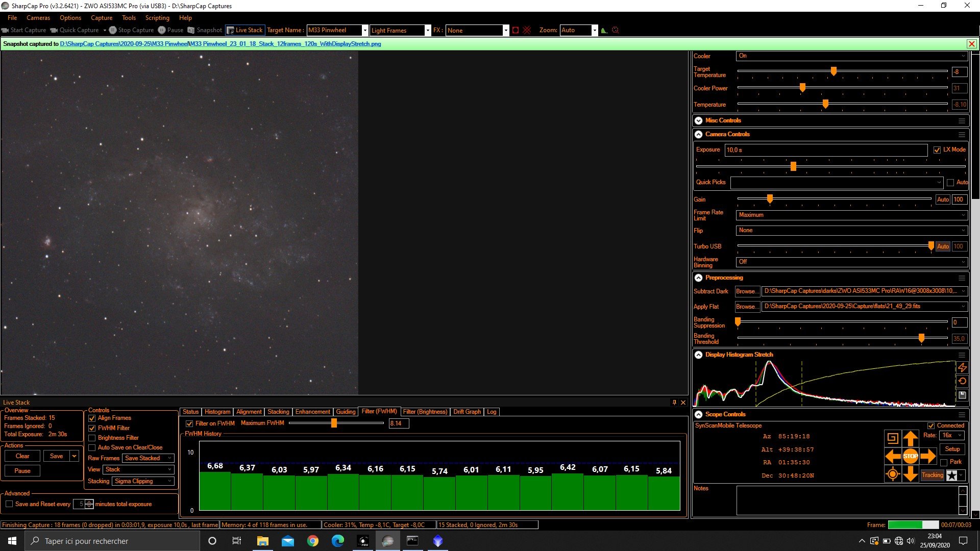Collapse the Scope Controls section
Viewport: 980px width, 551px height.
[x=698, y=415]
